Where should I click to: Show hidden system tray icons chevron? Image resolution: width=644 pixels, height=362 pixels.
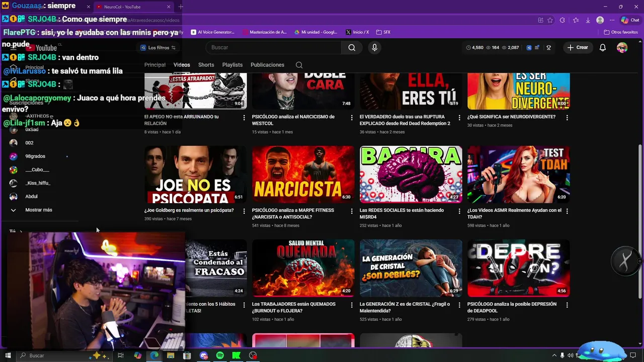tap(554, 355)
